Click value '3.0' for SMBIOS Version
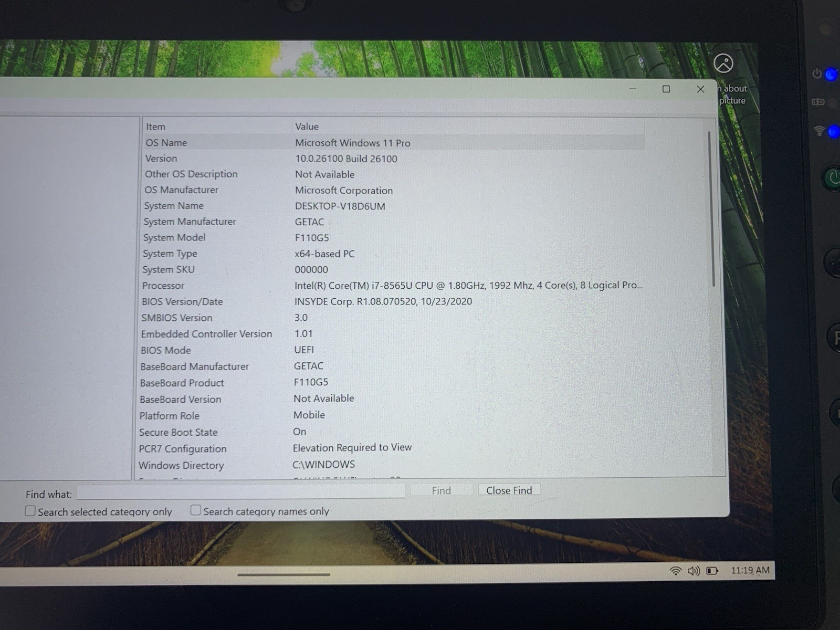Image resolution: width=840 pixels, height=630 pixels. (x=301, y=318)
